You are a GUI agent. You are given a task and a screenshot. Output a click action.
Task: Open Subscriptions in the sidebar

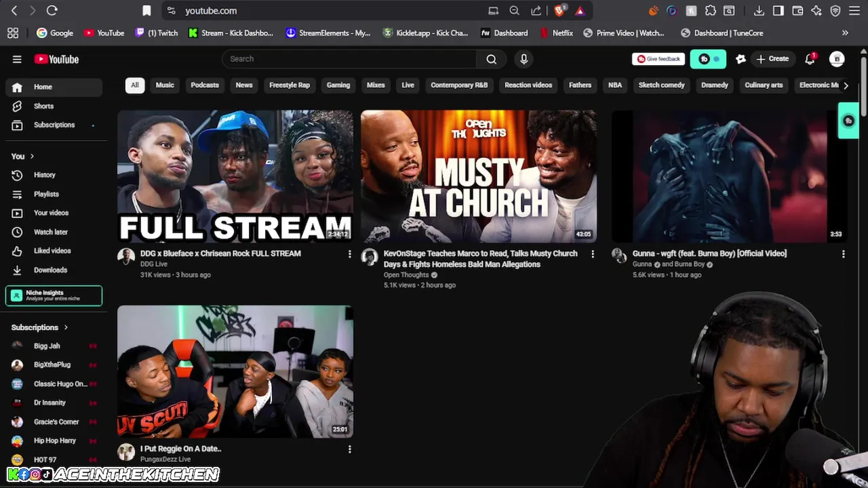[x=54, y=125]
